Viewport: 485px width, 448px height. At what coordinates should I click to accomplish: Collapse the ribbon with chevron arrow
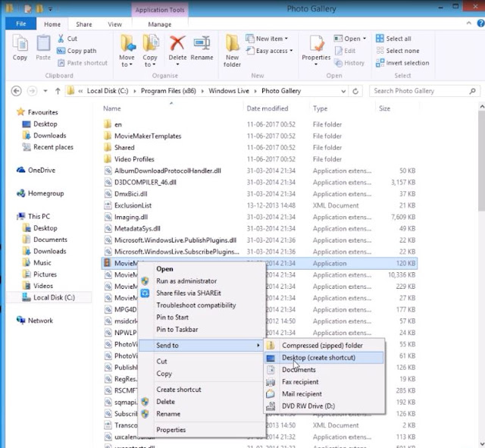pyautogui.click(x=469, y=23)
